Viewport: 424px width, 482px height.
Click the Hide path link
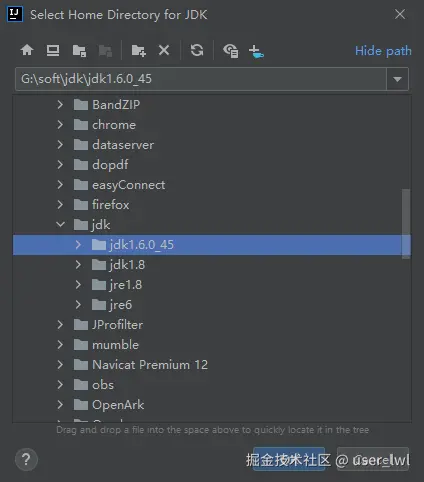[x=383, y=51]
